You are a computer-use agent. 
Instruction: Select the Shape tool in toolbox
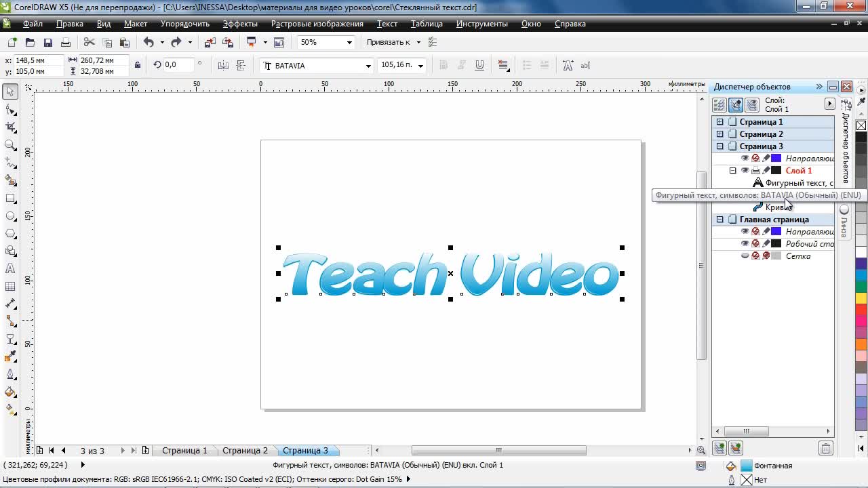point(10,109)
